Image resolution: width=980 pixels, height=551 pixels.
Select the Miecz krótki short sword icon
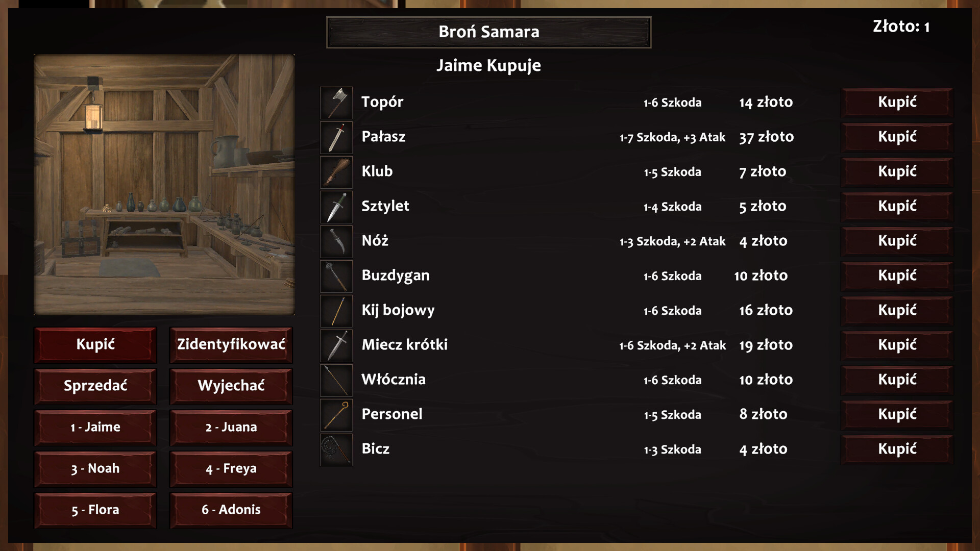[x=336, y=345]
